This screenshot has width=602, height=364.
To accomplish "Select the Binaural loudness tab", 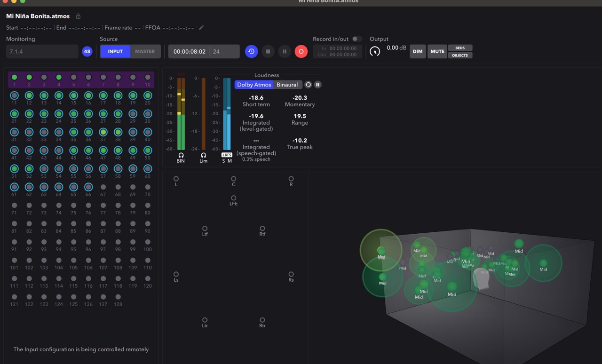I will pos(287,85).
